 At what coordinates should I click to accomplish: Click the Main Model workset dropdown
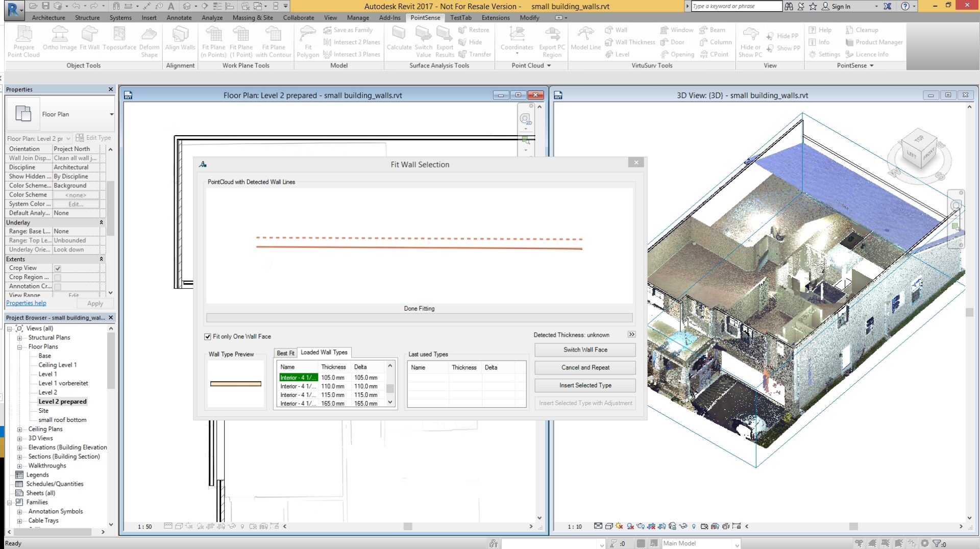[x=701, y=544]
